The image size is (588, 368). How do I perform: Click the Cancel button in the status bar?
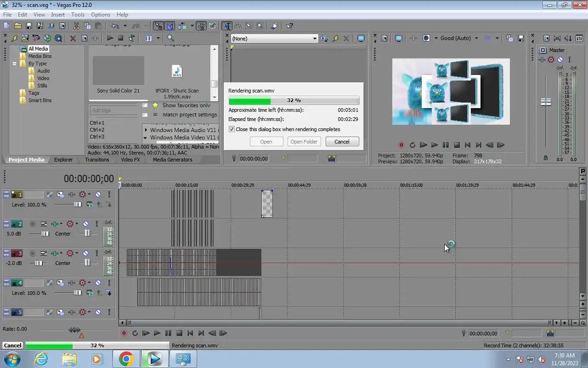coord(12,345)
